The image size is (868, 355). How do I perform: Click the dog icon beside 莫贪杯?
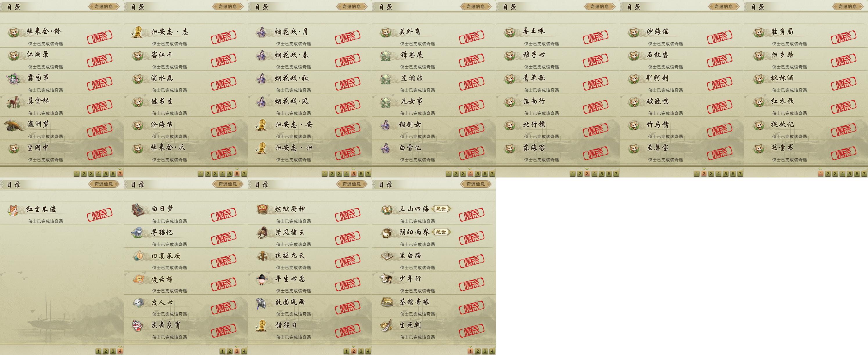point(14,102)
